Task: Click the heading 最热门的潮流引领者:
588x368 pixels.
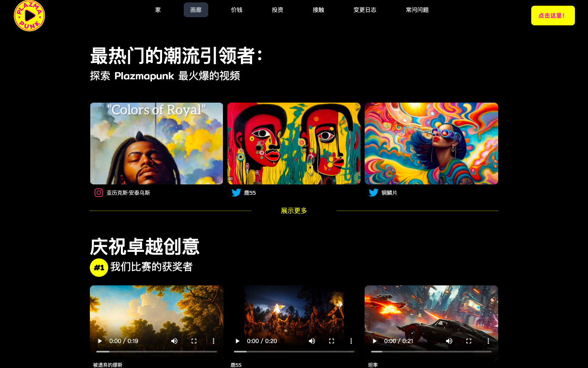Action: click(x=176, y=56)
